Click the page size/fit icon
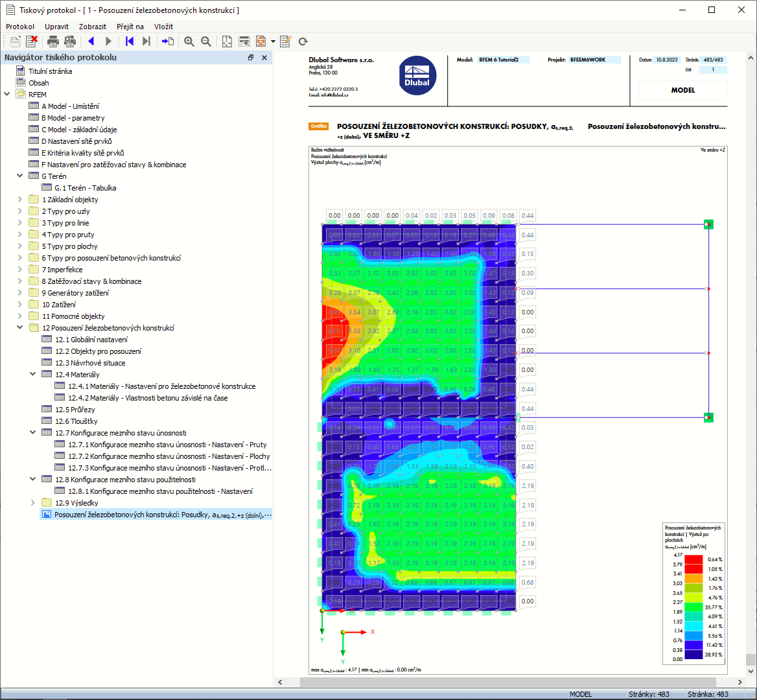The image size is (757, 700). coord(227,41)
